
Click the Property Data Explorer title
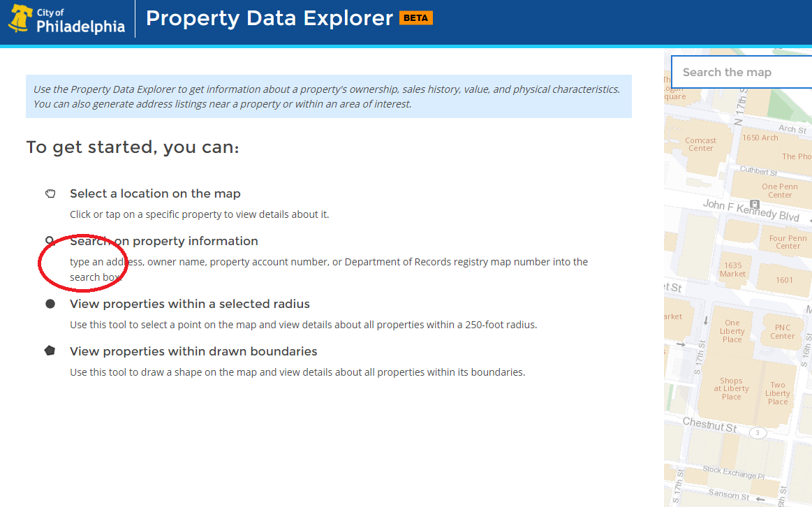pos(269,17)
